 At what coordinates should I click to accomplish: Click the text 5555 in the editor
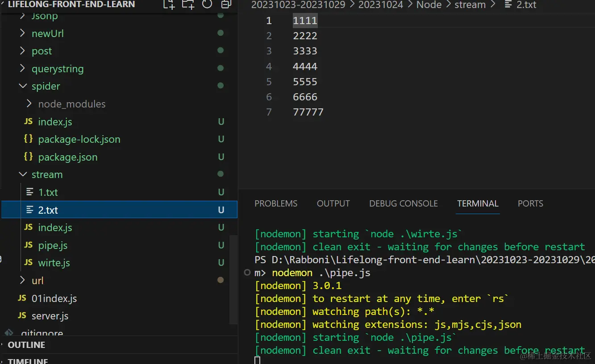tap(305, 82)
